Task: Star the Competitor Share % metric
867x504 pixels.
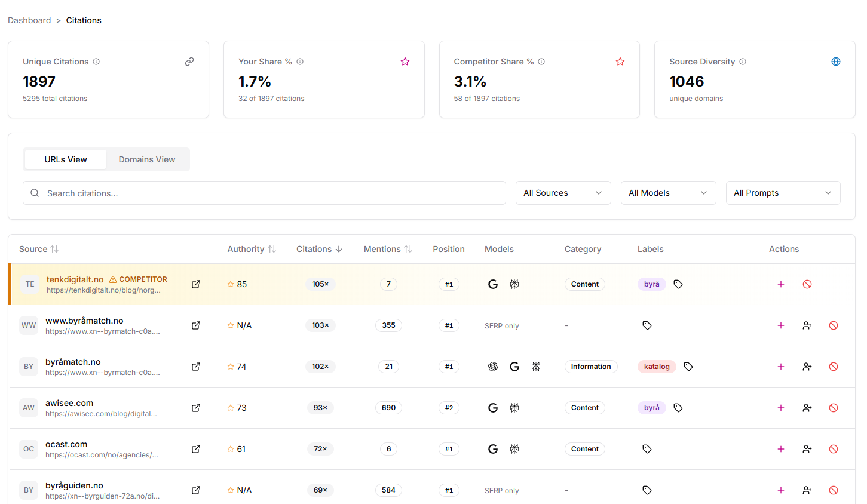Action: click(x=620, y=62)
